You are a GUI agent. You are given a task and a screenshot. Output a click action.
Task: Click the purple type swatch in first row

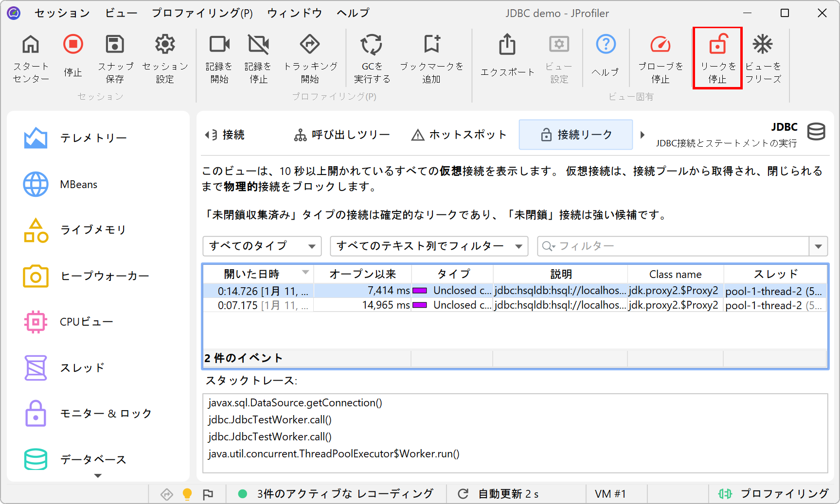click(x=419, y=291)
